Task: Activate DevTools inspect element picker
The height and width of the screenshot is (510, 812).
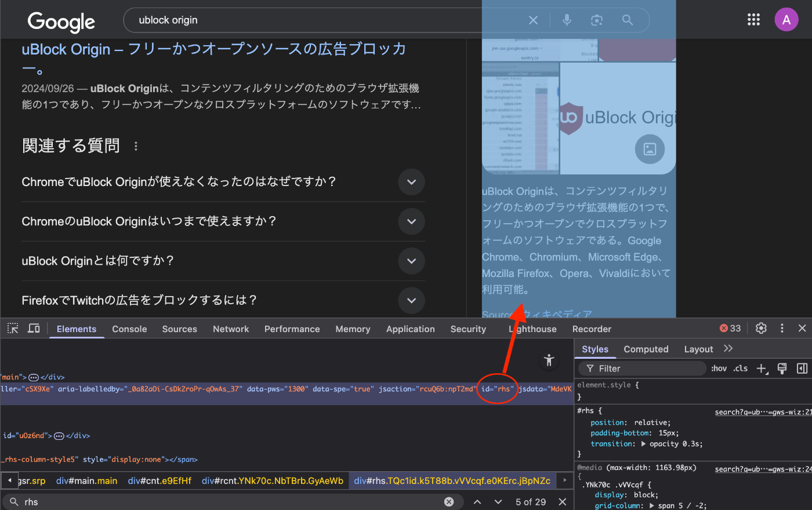Action: point(13,329)
